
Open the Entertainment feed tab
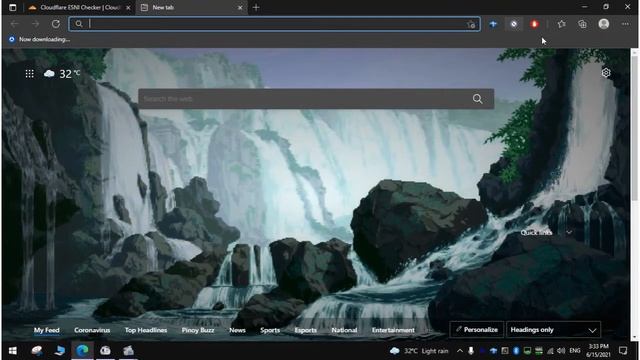click(x=393, y=330)
